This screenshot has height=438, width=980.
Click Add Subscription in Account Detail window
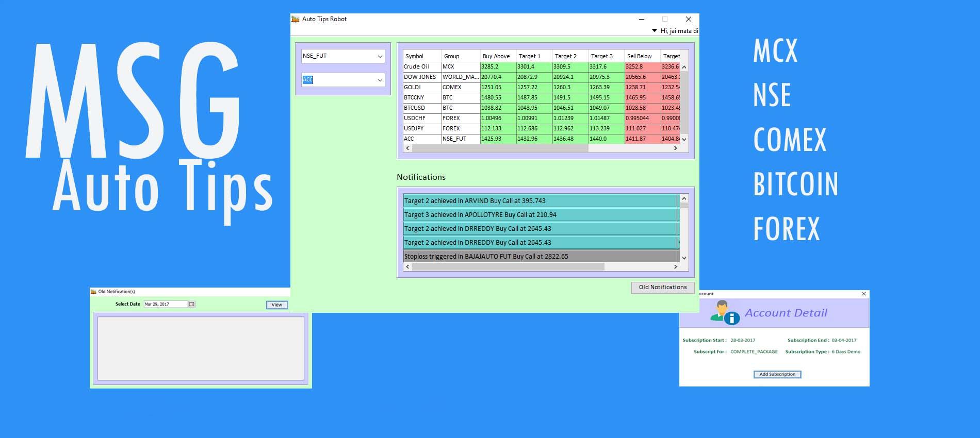[x=777, y=375]
